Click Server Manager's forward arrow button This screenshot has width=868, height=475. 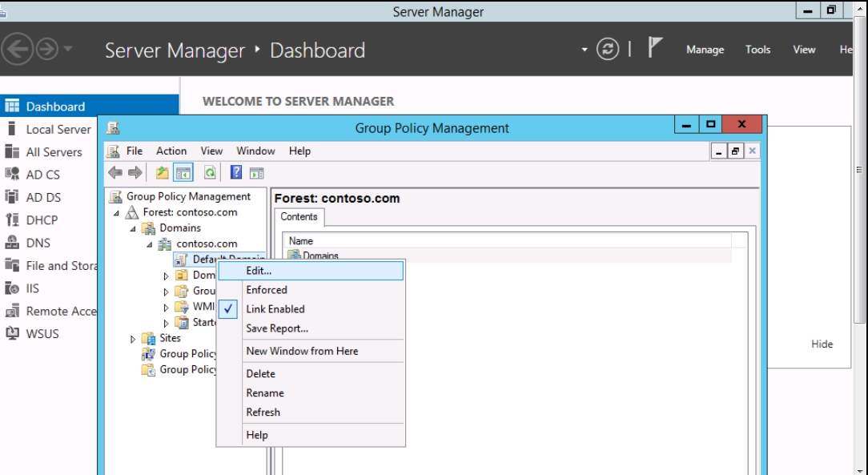point(47,50)
